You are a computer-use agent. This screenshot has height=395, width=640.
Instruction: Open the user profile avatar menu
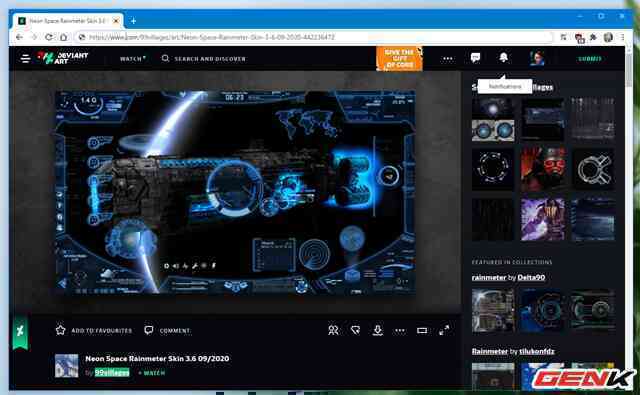click(537, 58)
